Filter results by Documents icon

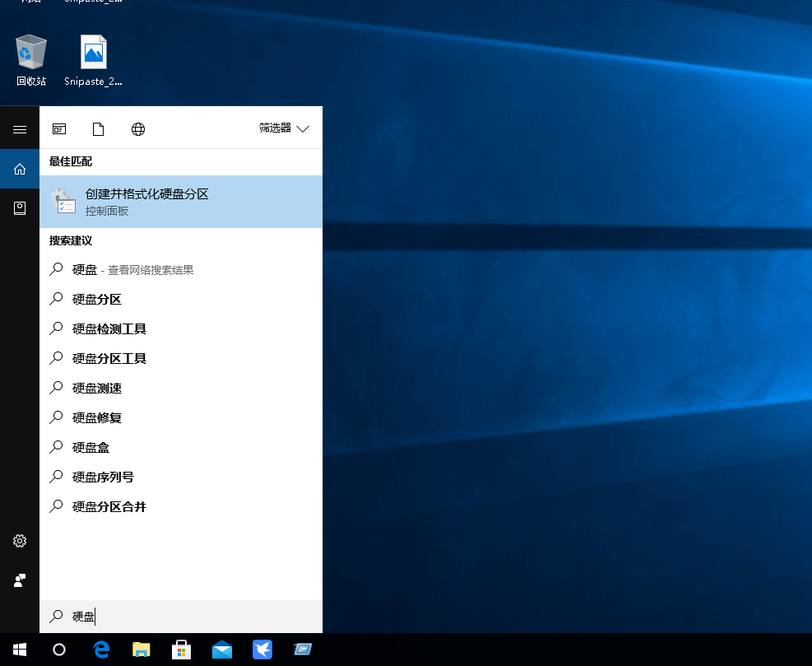coord(99,129)
